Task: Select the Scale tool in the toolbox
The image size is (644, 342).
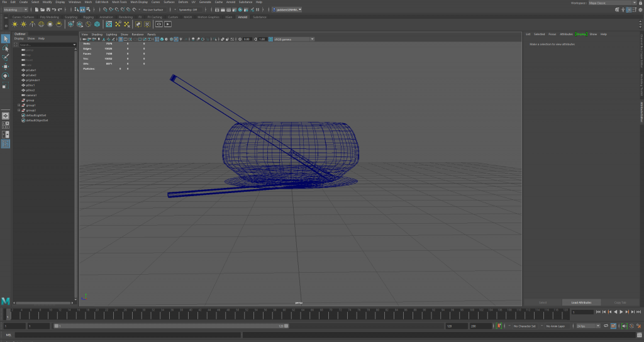Action: 6,85
